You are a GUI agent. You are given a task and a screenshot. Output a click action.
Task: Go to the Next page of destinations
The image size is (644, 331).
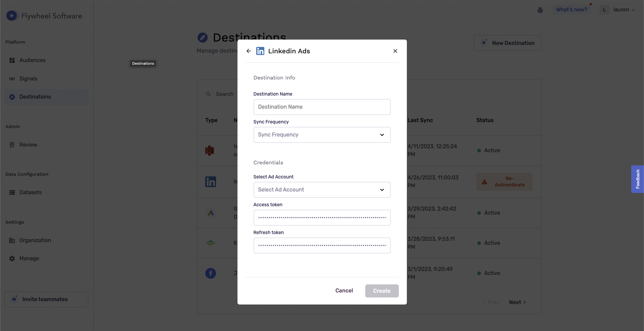(x=517, y=302)
